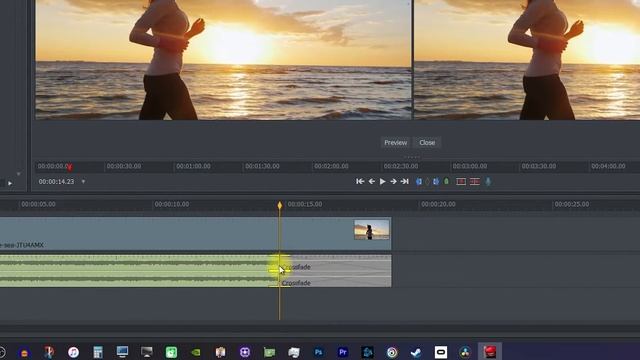Click the green lock marker icon
Image resolution: width=640 pixels, height=360 pixels.
click(447, 181)
